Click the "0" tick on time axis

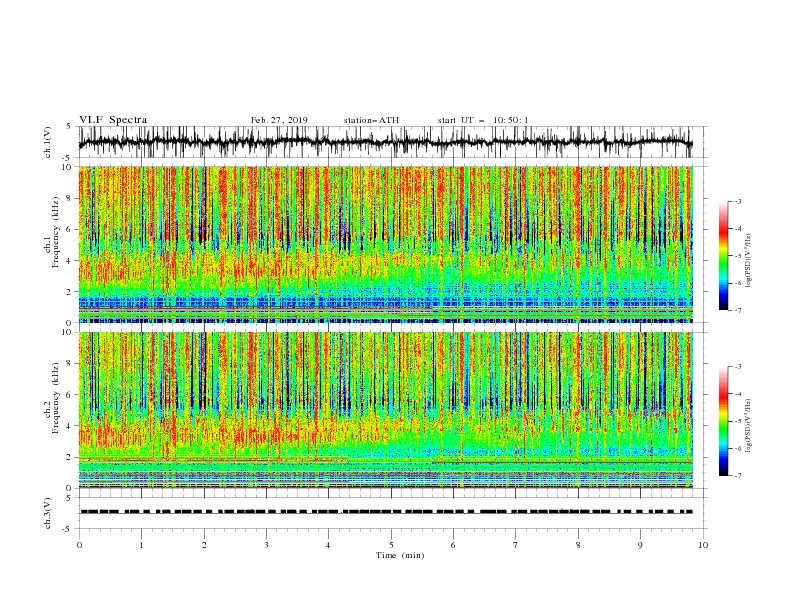79,545
